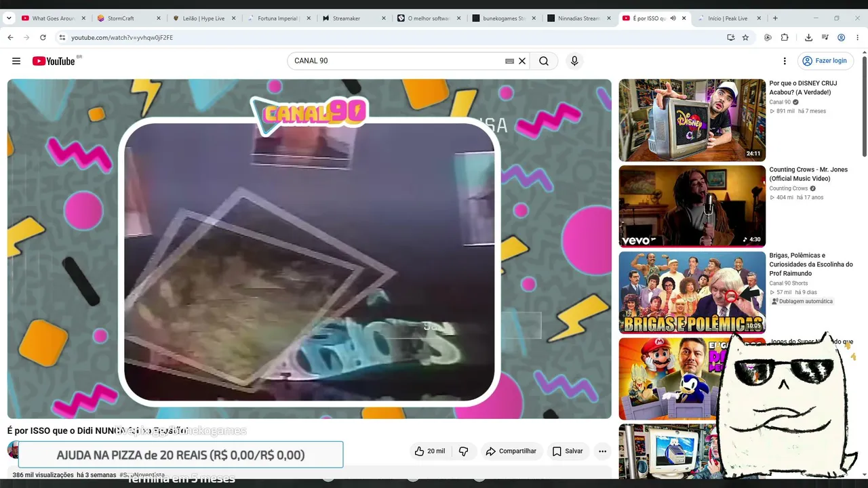Screen dimensions: 868x488
Task: Open the media controls in browser toolbar
Action: click(825, 37)
